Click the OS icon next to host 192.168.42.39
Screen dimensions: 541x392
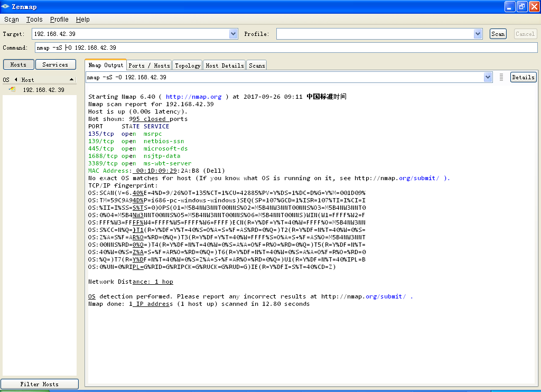point(13,89)
